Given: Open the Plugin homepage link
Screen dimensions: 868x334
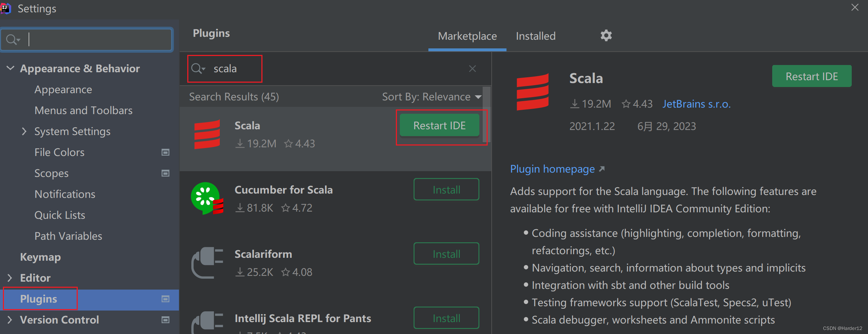Looking at the screenshot, I should click(x=552, y=169).
